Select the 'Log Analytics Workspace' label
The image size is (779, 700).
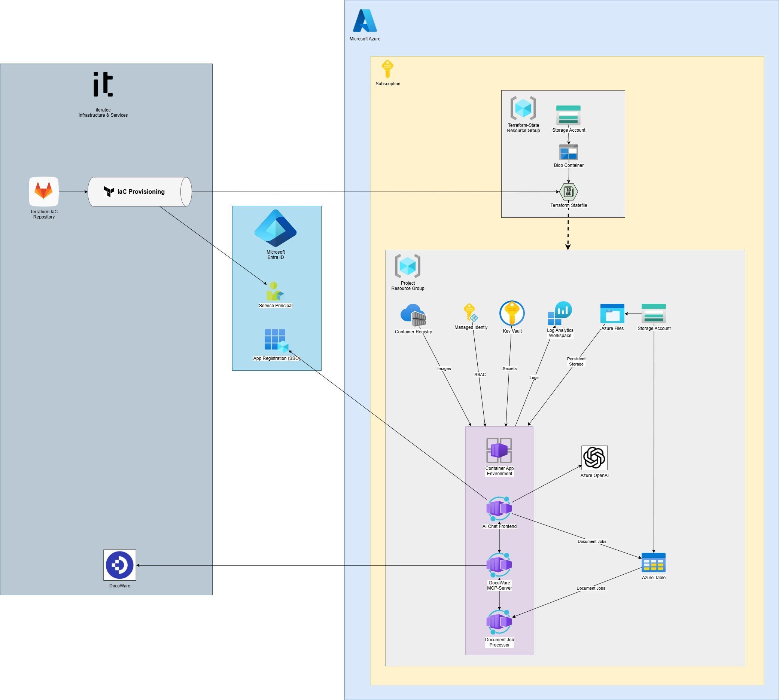pyautogui.click(x=560, y=333)
